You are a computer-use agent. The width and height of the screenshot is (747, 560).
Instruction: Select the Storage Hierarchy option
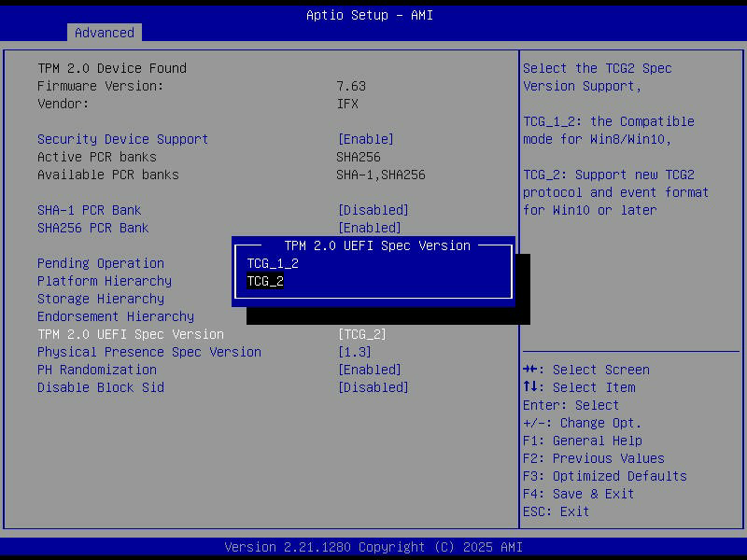point(100,299)
